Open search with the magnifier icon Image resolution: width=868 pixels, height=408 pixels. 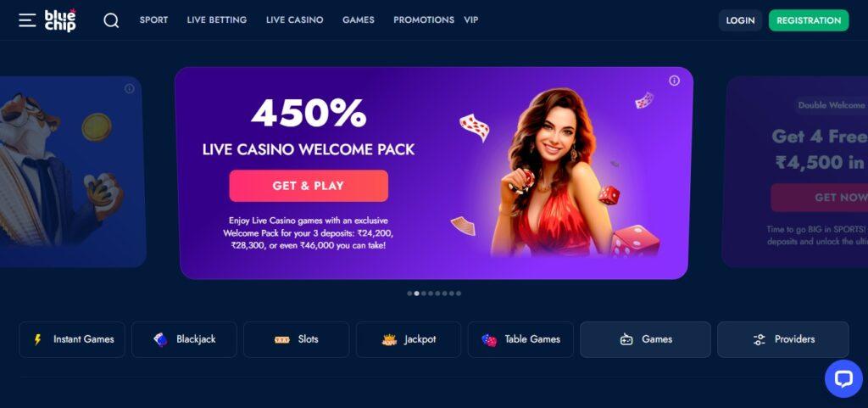tap(111, 20)
